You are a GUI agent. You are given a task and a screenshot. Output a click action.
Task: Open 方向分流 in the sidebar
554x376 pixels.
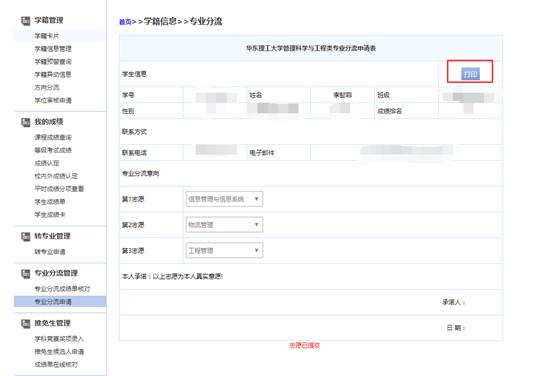[x=47, y=87]
